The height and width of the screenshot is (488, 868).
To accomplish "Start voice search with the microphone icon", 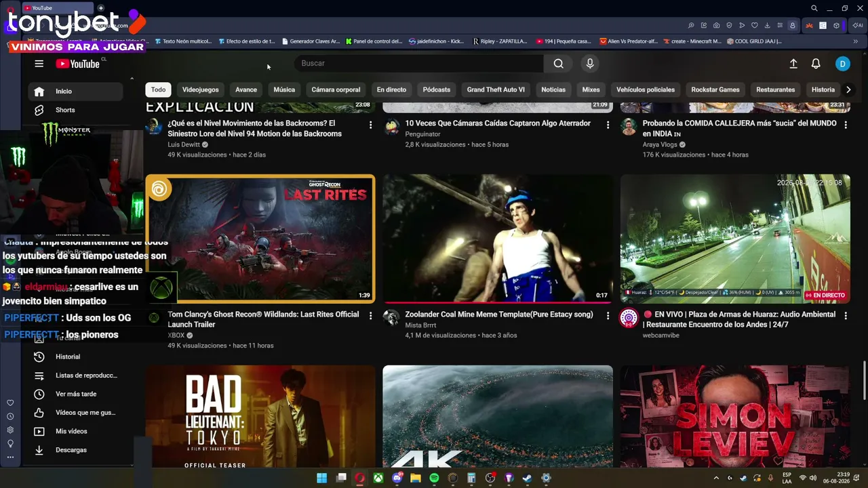I will pos(590,64).
